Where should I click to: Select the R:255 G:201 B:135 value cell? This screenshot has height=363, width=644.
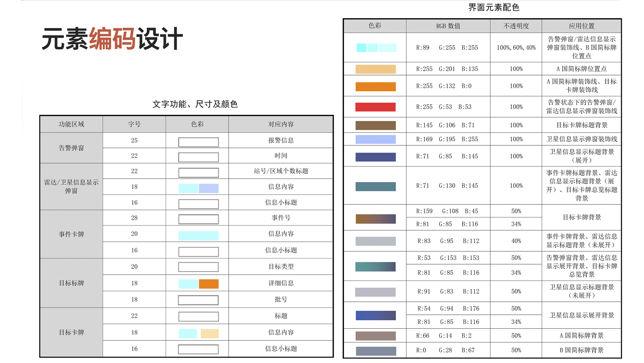pos(448,69)
